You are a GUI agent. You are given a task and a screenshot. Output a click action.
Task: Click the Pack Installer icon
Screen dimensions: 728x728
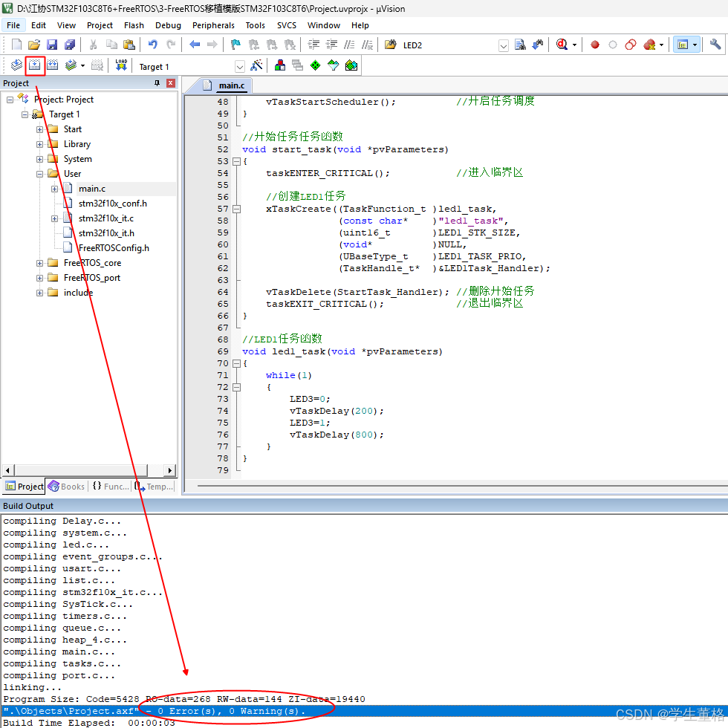click(351, 65)
